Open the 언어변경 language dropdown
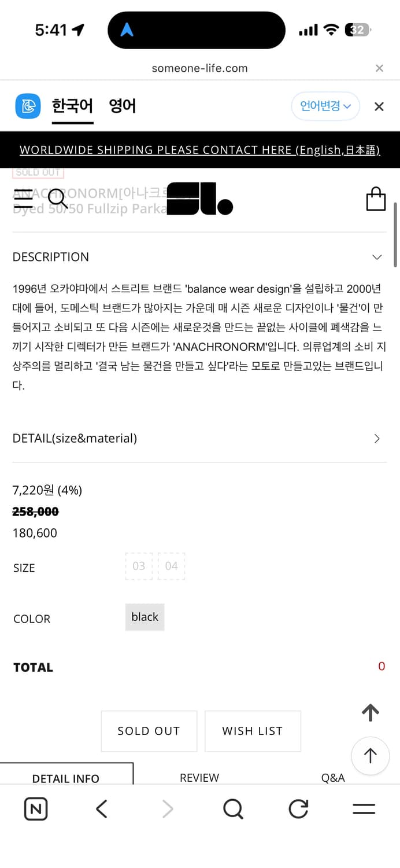The image size is (400, 868). click(x=325, y=106)
